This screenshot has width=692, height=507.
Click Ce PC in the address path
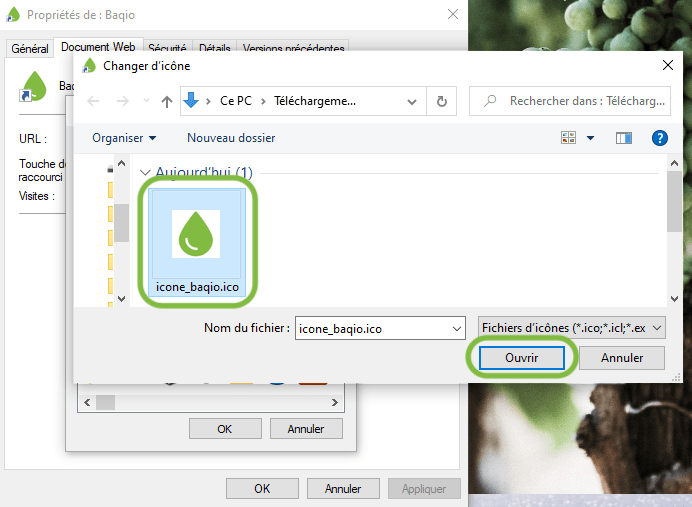click(236, 101)
